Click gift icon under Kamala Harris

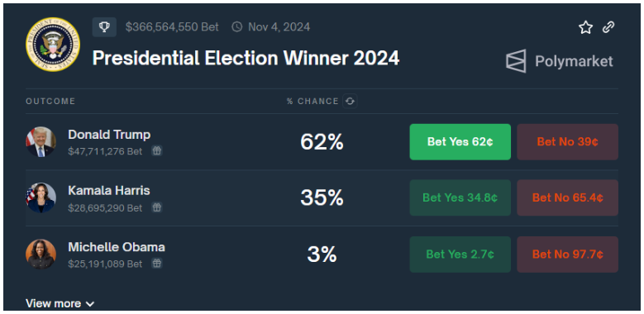click(x=156, y=207)
